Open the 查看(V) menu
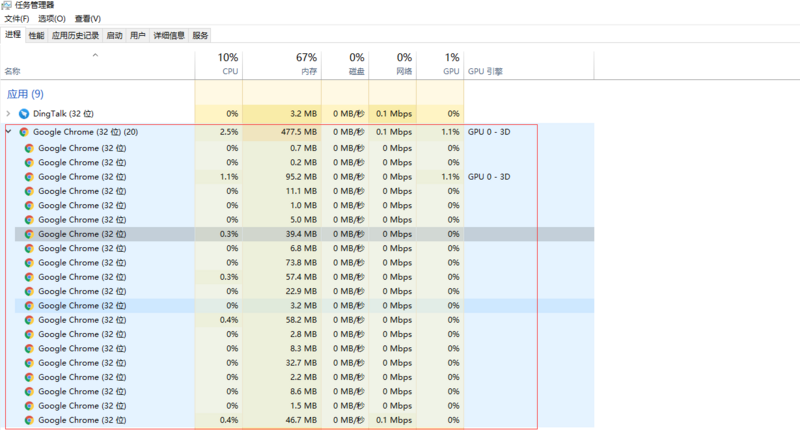Viewport: 800px width, 430px height. click(88, 19)
